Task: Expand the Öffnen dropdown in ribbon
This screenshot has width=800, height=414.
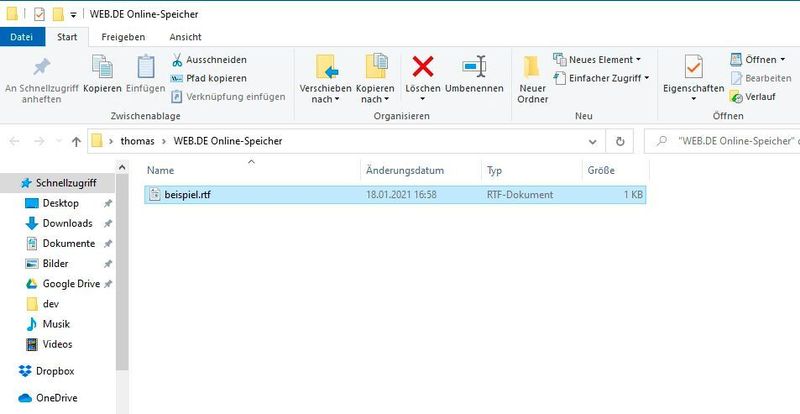Action: pyautogui.click(x=757, y=60)
